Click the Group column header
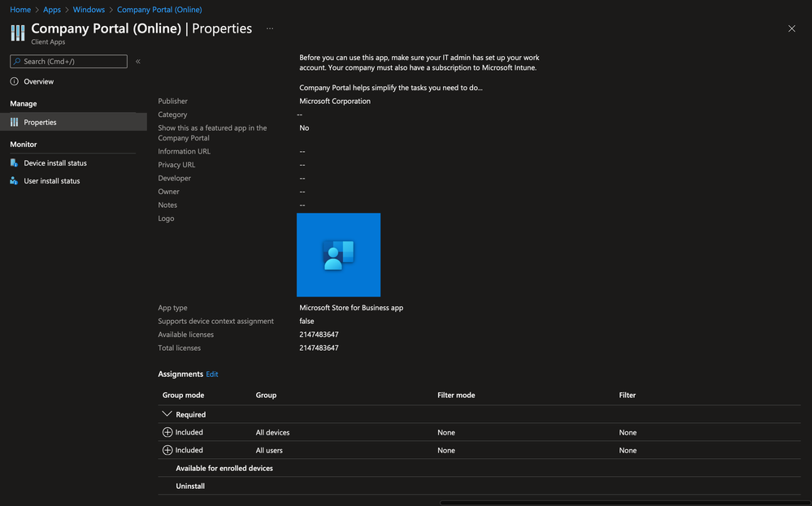 [x=266, y=395]
